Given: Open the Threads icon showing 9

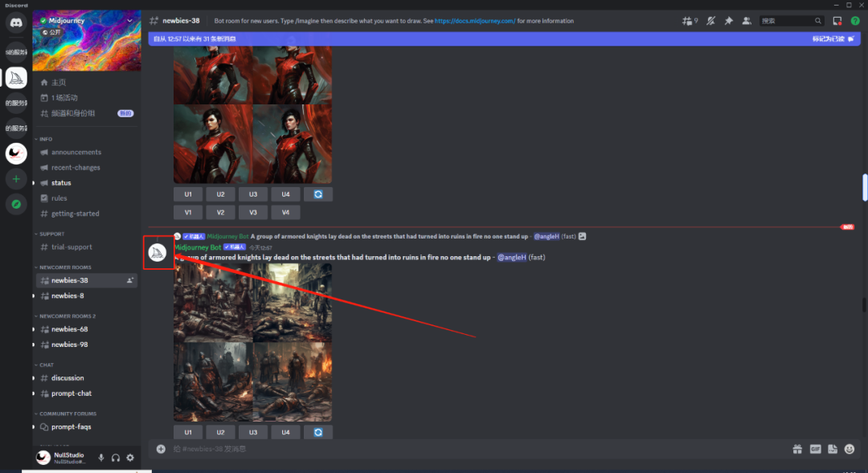Looking at the screenshot, I should (690, 21).
